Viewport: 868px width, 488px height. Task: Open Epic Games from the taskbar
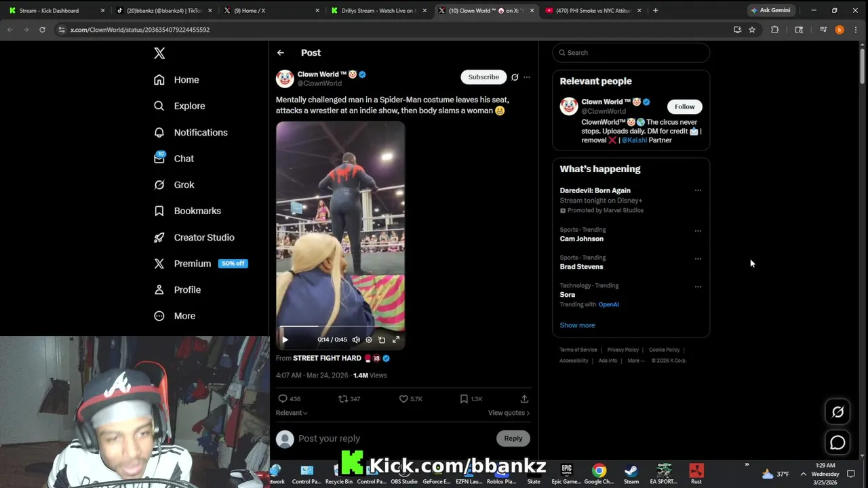567,474
